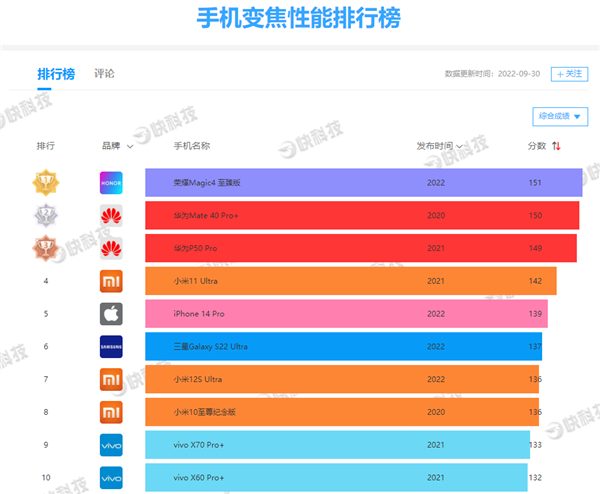
Task: Click the Samsung logo beside Galaxy S22 Ultra
Action: point(111,347)
